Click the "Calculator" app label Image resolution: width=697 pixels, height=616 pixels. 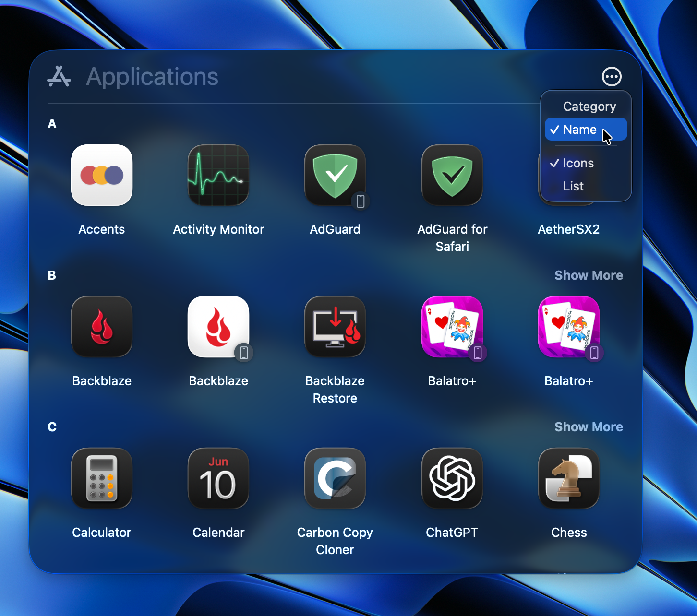coord(102,533)
